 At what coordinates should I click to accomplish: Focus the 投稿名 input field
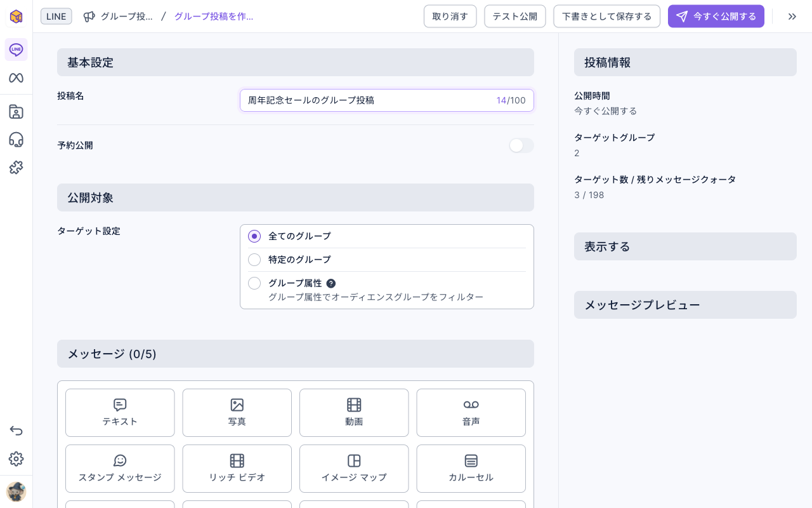click(387, 100)
